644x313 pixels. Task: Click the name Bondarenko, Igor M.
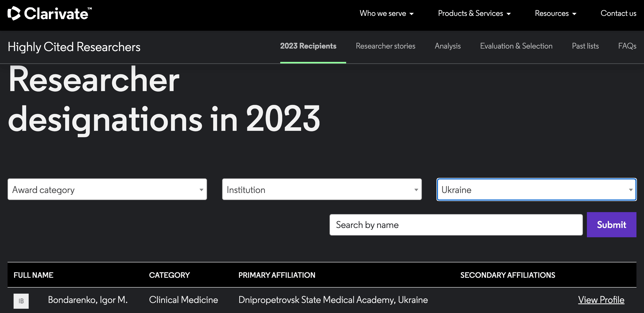click(x=88, y=300)
